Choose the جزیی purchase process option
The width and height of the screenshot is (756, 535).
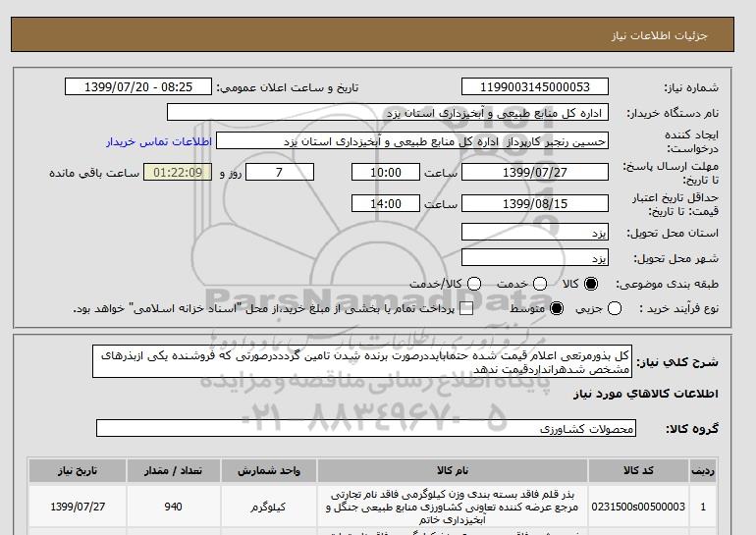pos(615,308)
